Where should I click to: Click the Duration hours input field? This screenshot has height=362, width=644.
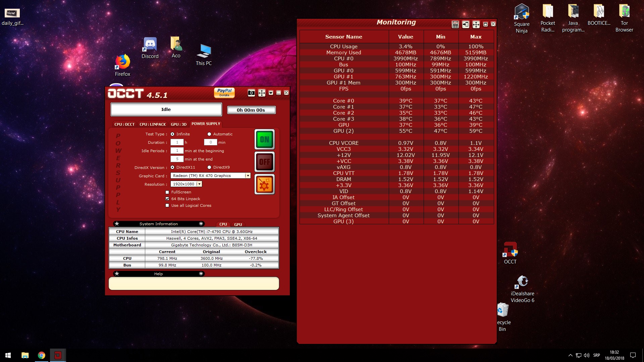point(177,142)
